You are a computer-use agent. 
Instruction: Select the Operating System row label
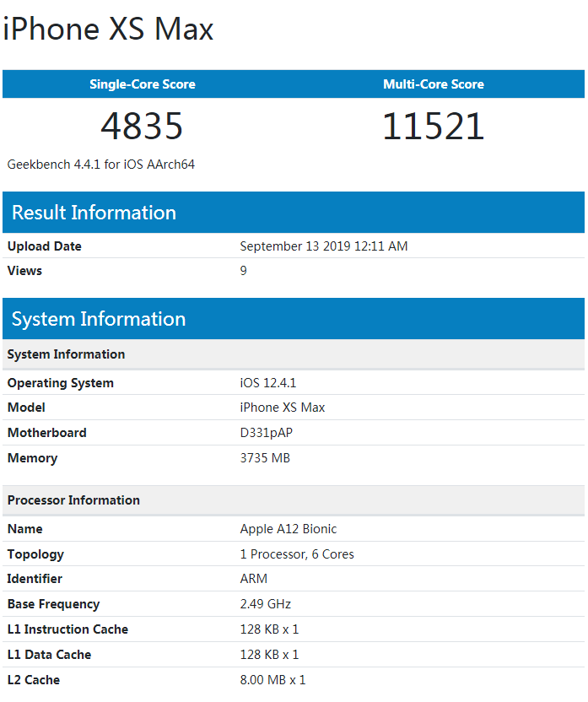tap(61, 383)
